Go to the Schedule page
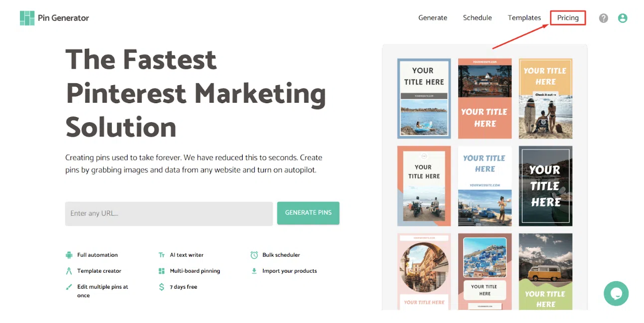Viewport: 644px width, 323px height. 477,18
